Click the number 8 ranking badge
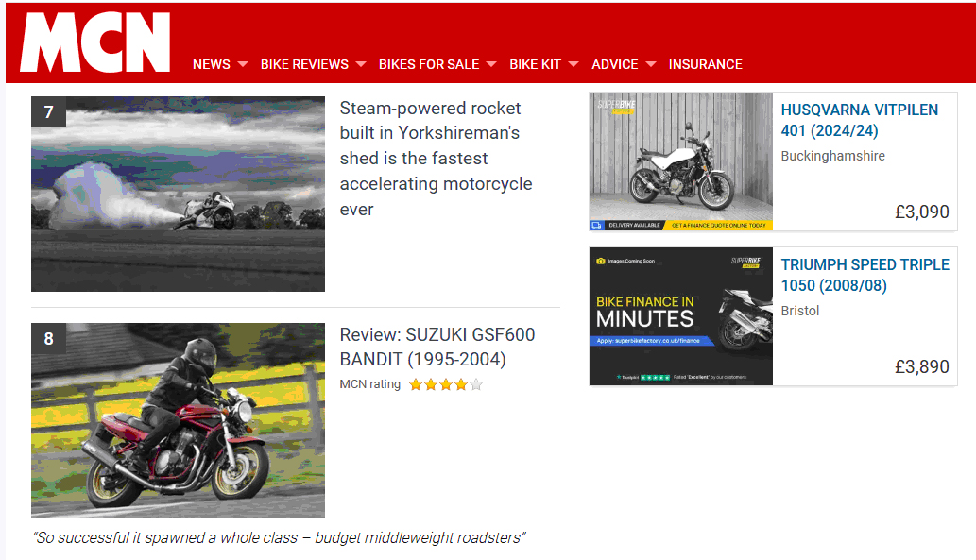Image resolution: width=976 pixels, height=560 pixels. coord(48,338)
